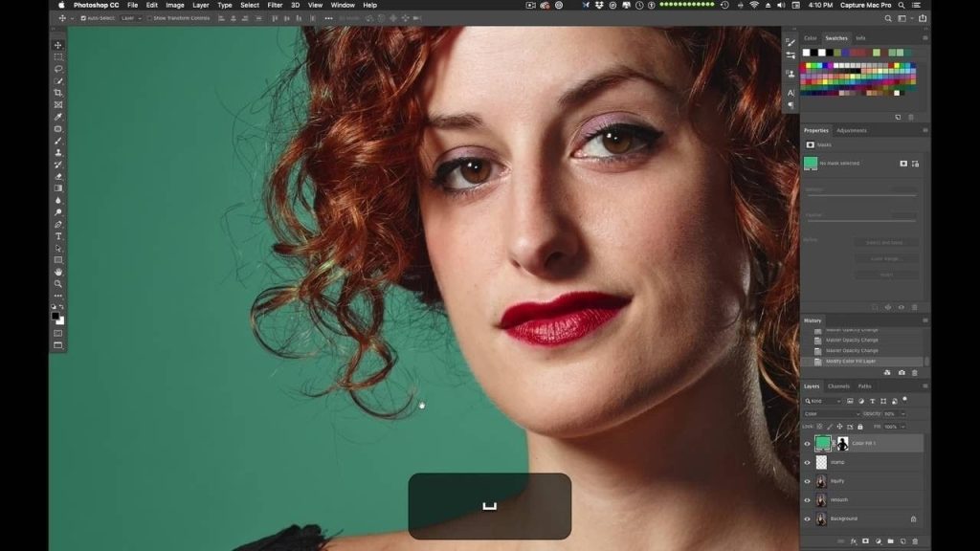Image resolution: width=980 pixels, height=551 pixels.
Task: Click Select and Mask button
Action: [885, 242]
